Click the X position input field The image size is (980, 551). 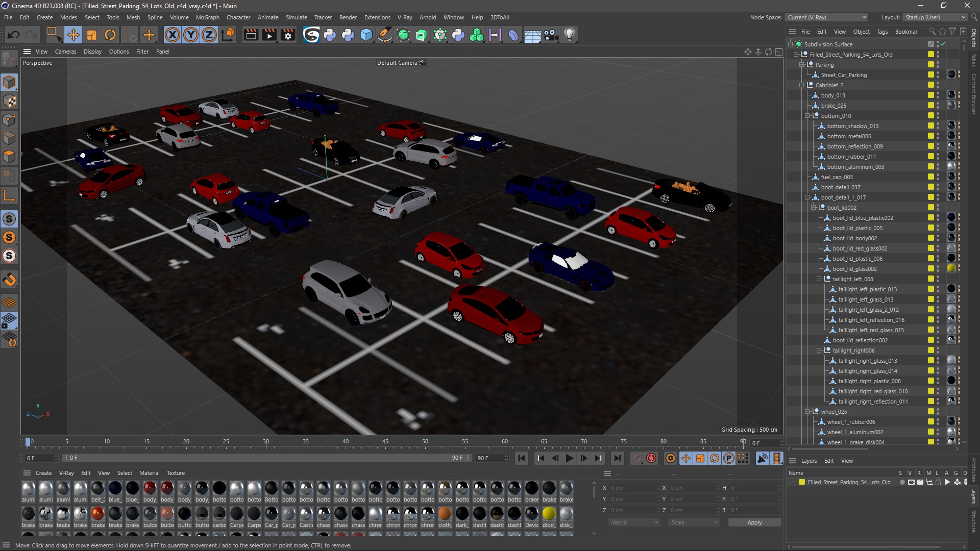pos(634,488)
